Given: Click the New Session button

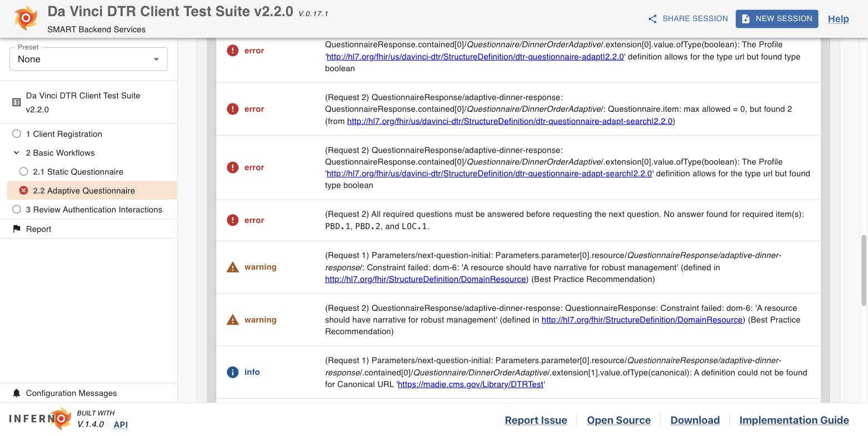Looking at the screenshot, I should [777, 18].
